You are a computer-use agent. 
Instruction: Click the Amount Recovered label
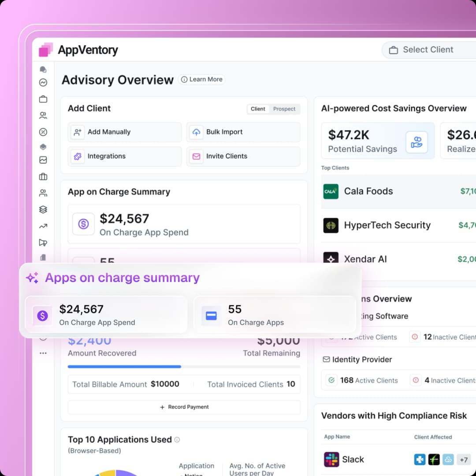tap(102, 353)
